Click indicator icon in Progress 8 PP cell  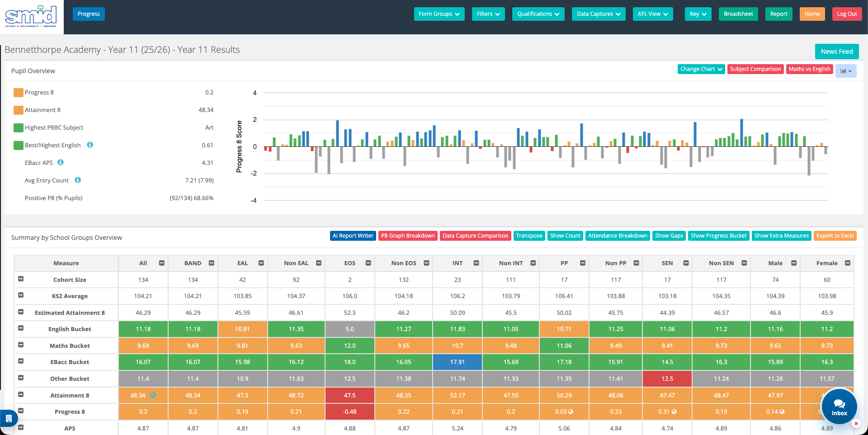pos(571,412)
